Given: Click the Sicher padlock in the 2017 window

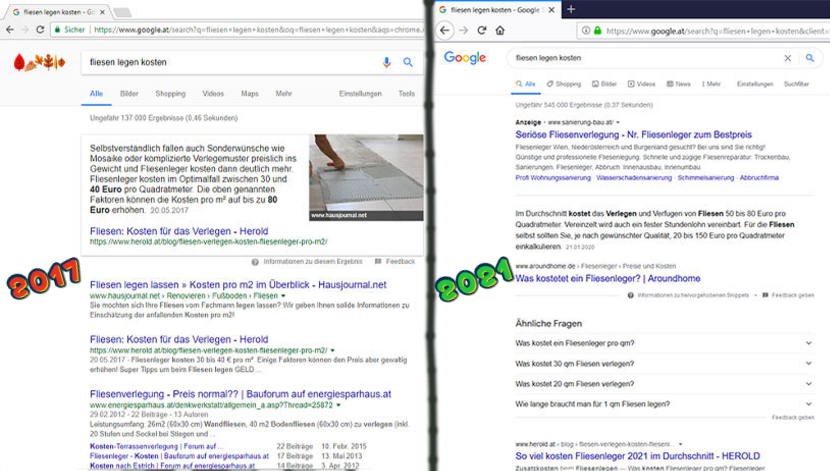Looking at the screenshot, I should coord(57,30).
